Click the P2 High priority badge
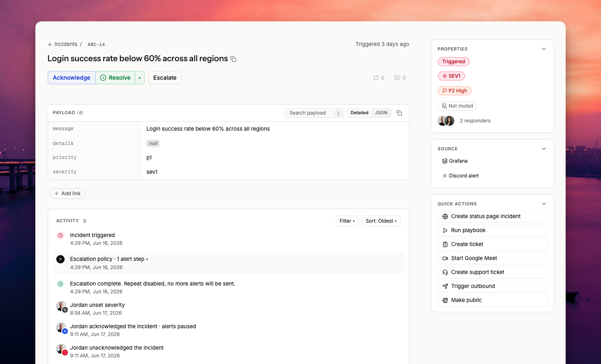This screenshot has width=601, height=364. pos(455,91)
